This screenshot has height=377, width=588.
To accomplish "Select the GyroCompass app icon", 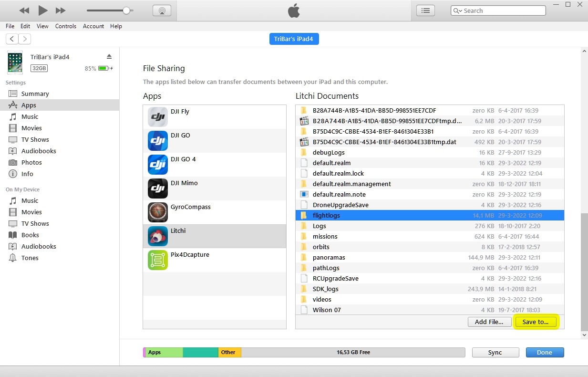I will (x=157, y=212).
